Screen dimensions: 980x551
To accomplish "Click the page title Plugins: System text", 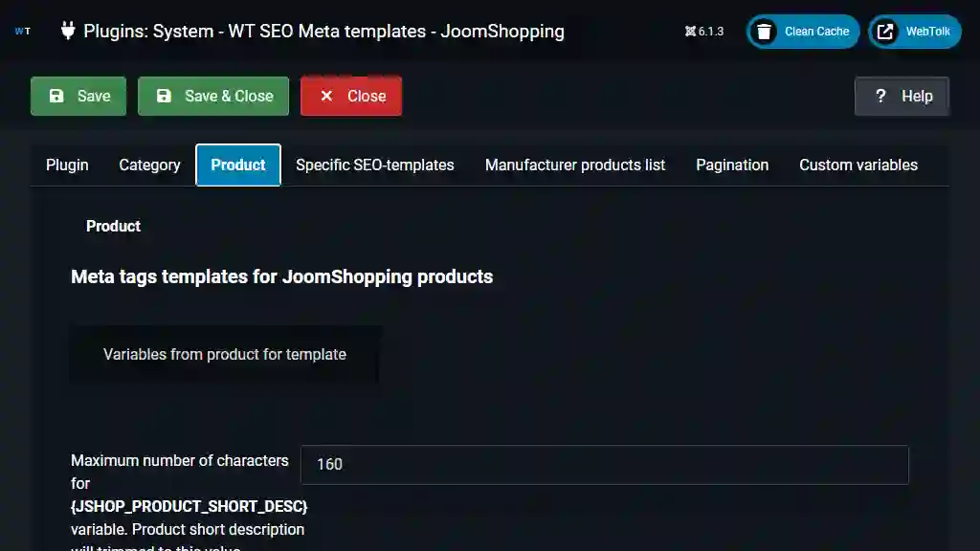I will point(323,32).
